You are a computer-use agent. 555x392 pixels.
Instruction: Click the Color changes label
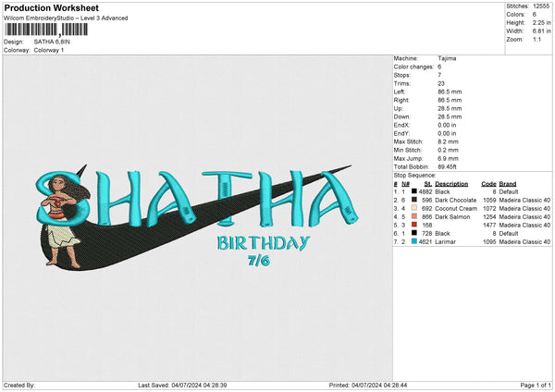(413, 67)
